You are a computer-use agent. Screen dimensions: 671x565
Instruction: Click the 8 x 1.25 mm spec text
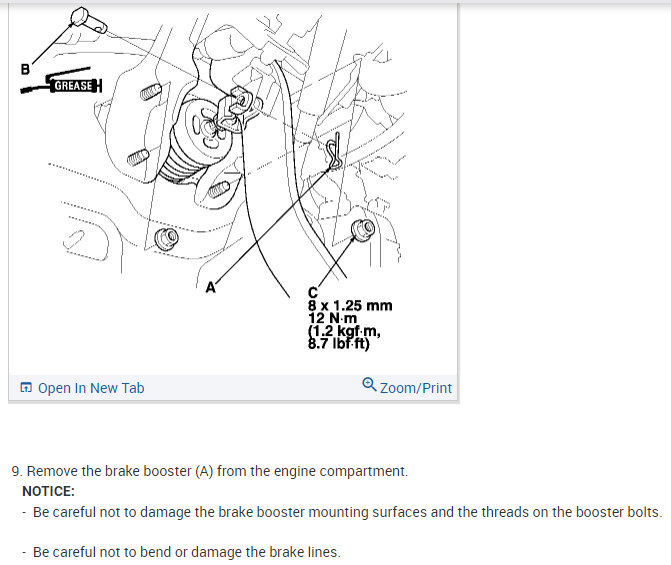[350, 306]
